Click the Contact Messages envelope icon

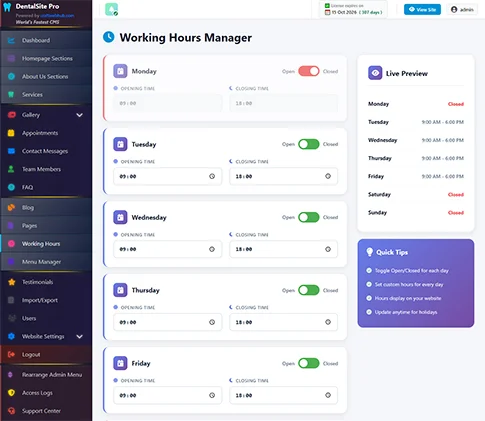[11, 151]
